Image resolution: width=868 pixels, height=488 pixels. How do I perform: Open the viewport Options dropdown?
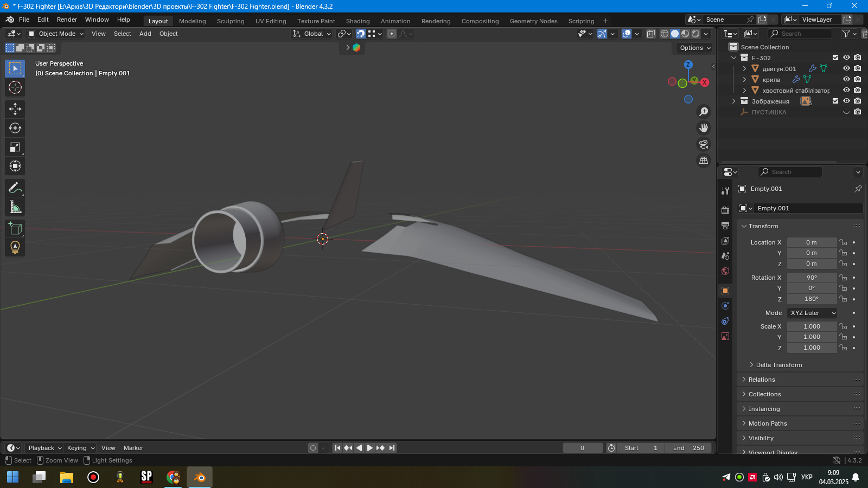695,48
